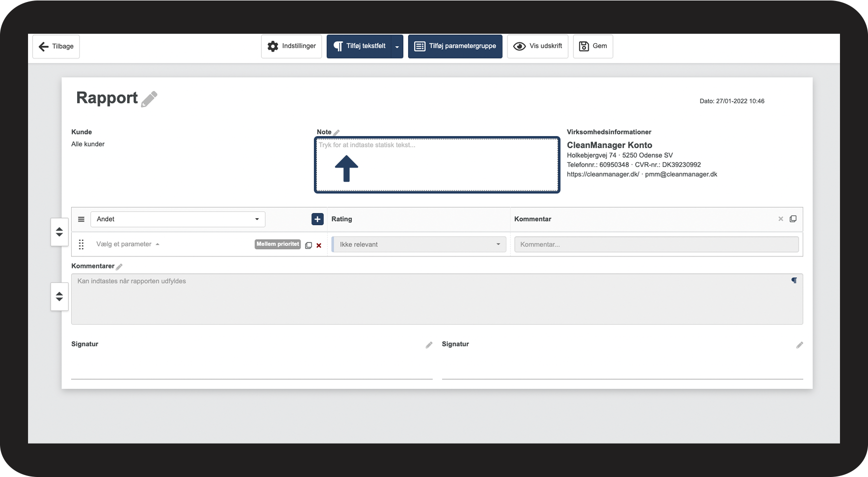Screen dimensions: 868x477
Task: Edit the left Signatur pencil icon
Action: tap(429, 345)
